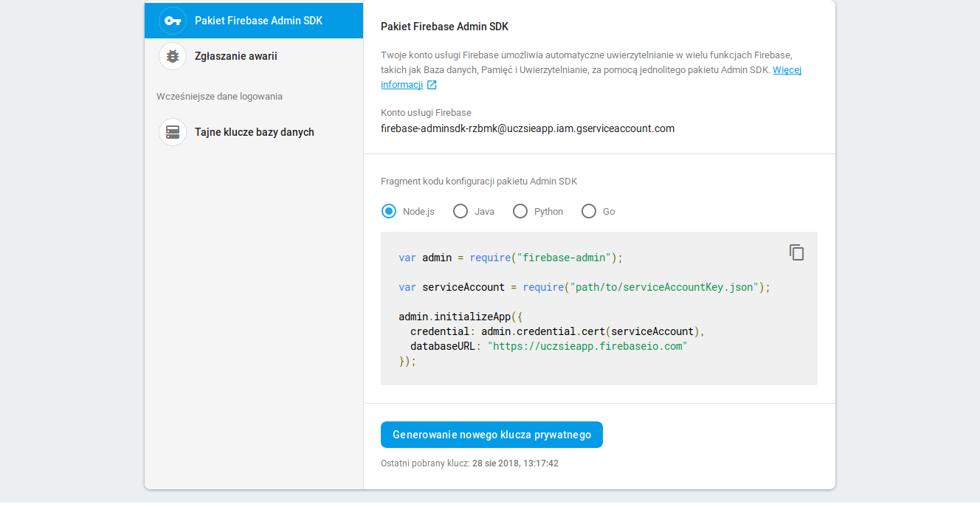Screen dimensions: 980x507
Task: Open the Pakiet Firebase Admin SDK tab
Action: click(258, 21)
